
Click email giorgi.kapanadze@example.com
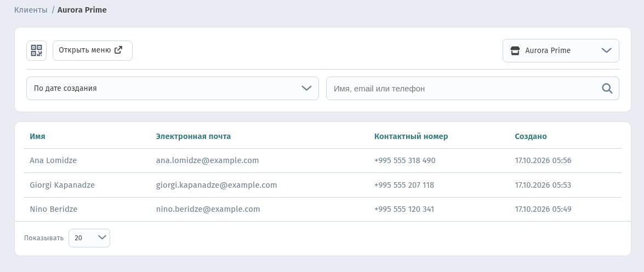pyautogui.click(x=216, y=185)
